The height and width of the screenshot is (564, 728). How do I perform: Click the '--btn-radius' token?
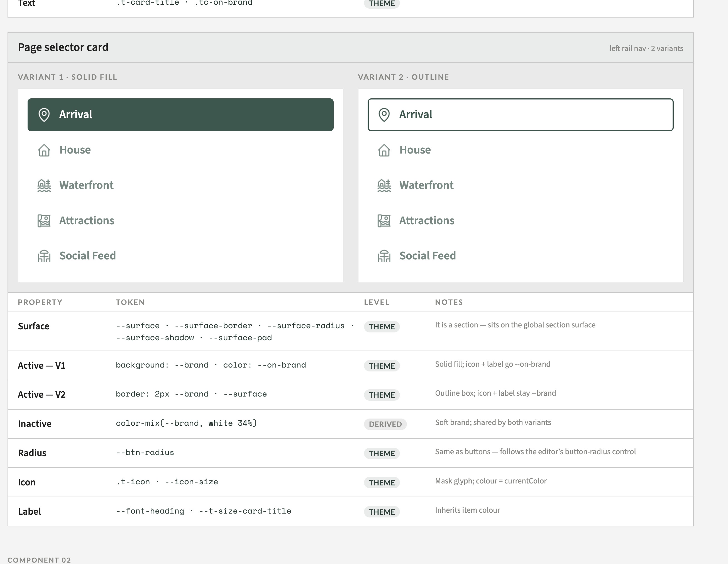pos(145,453)
